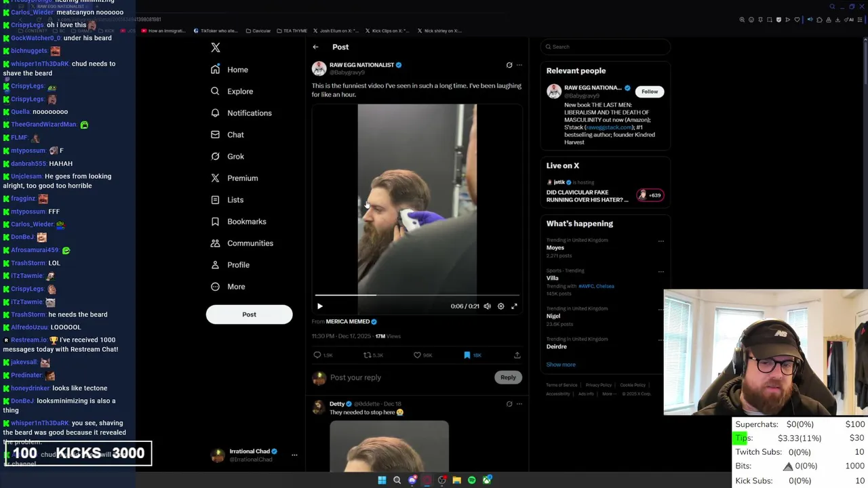This screenshot has height=488, width=868.
Task: Click the X logo in sidebar
Action: (216, 47)
